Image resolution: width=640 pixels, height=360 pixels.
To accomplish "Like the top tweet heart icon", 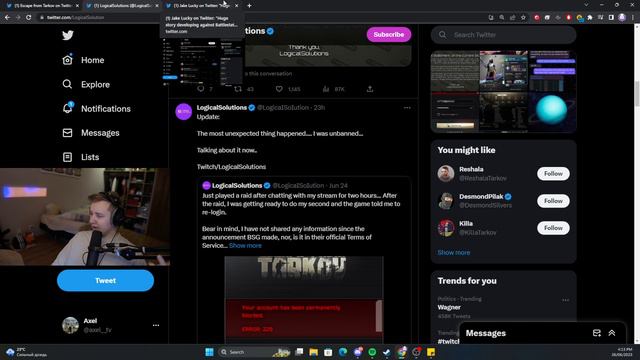I will coord(279,89).
